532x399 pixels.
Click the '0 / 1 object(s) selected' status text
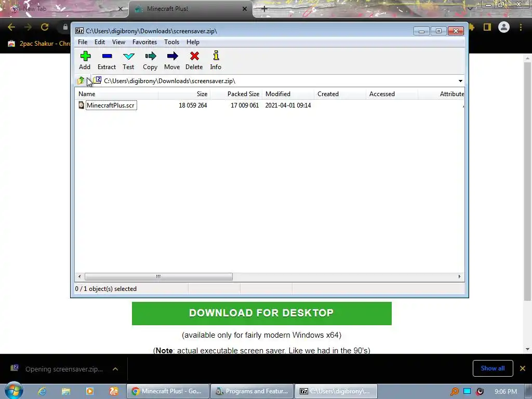tap(106, 289)
